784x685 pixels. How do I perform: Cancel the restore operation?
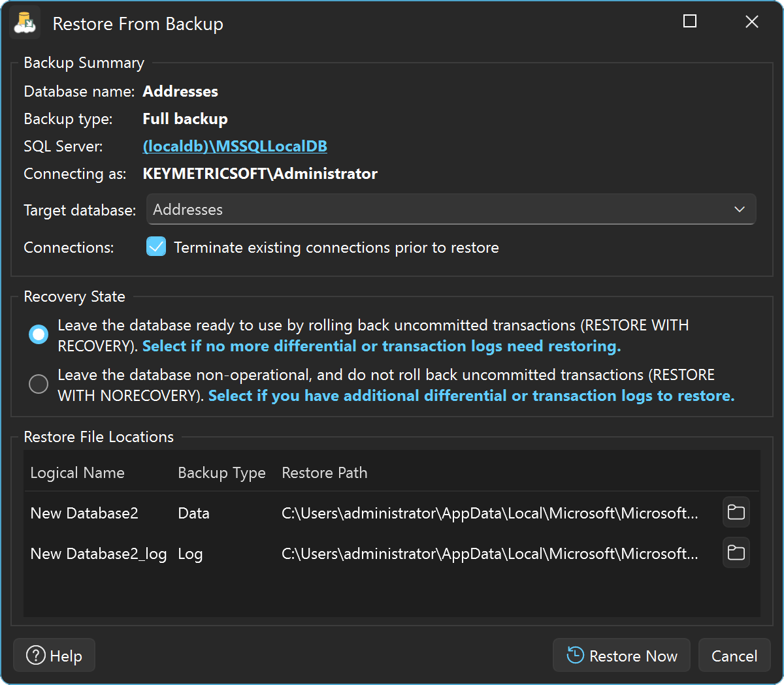coord(734,655)
